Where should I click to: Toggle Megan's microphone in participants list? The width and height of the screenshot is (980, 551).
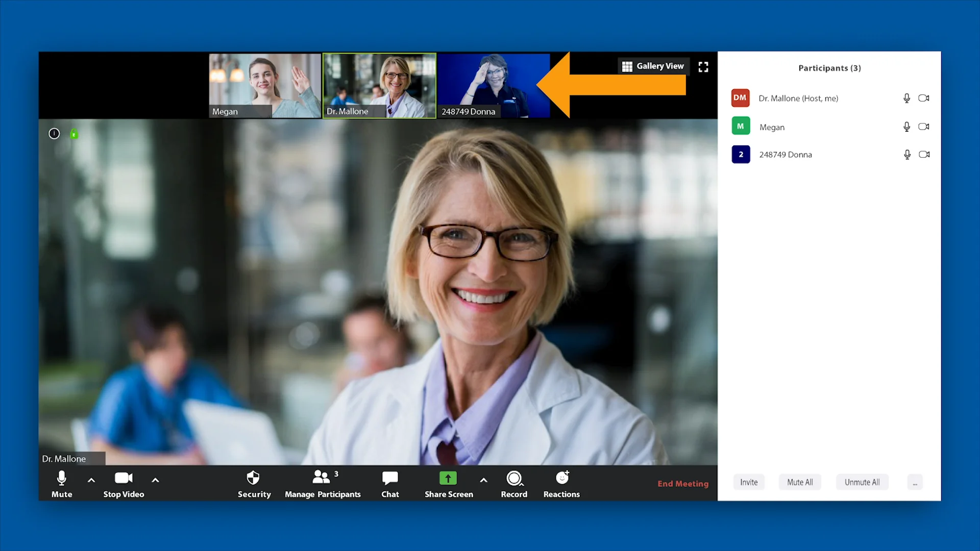coord(906,127)
